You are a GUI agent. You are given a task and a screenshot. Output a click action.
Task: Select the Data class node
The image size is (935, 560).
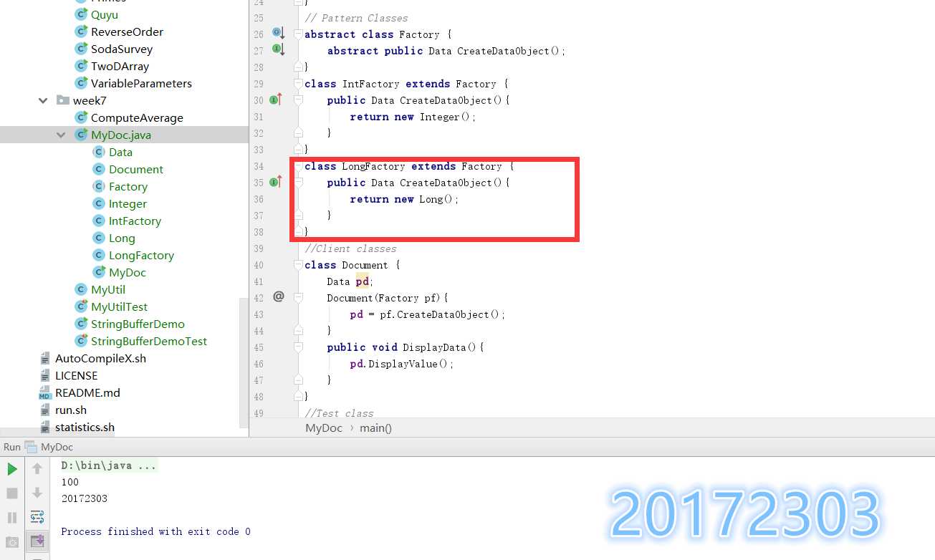click(120, 152)
